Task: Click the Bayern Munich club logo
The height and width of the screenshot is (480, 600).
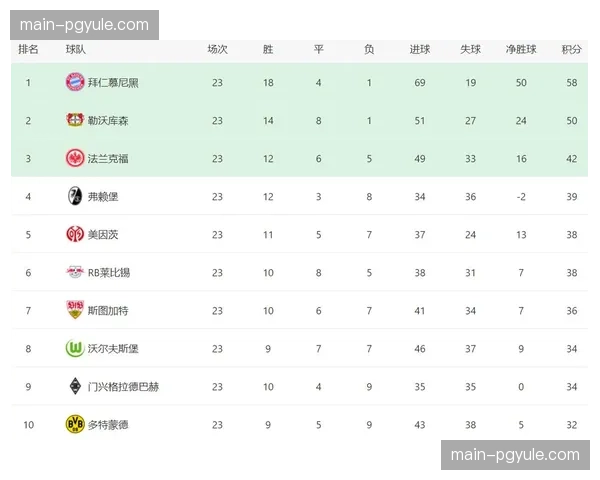Action: point(75,82)
